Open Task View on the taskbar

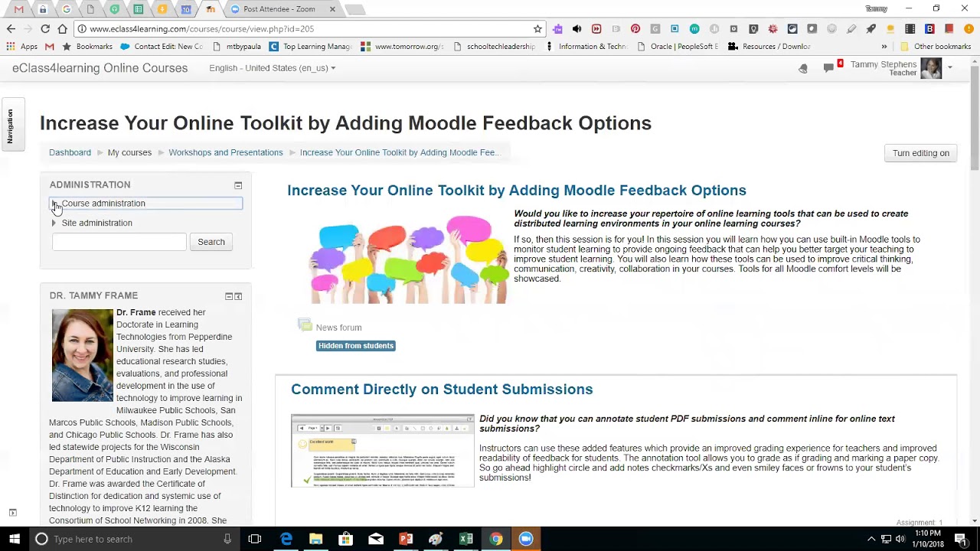click(255, 539)
